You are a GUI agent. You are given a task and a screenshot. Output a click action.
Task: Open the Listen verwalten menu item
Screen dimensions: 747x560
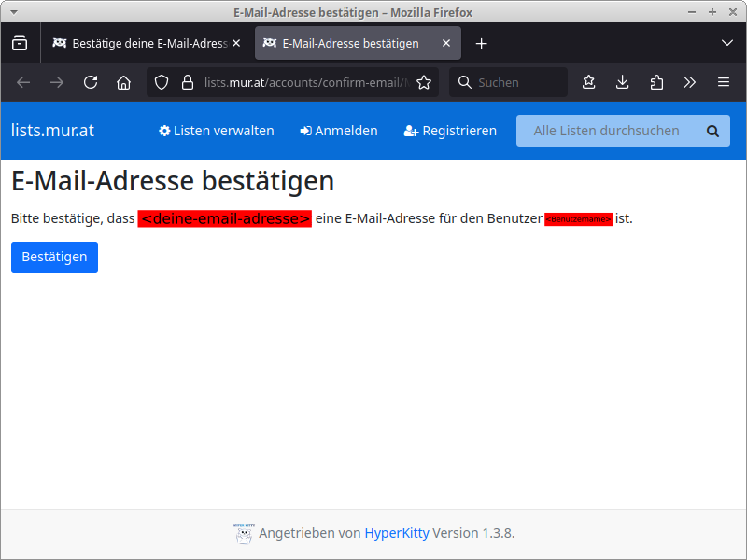(x=217, y=131)
